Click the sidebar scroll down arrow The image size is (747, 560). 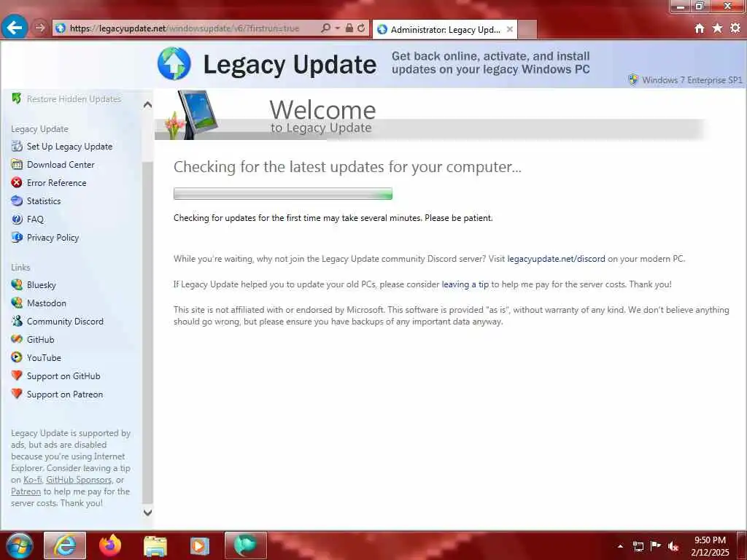click(x=147, y=513)
